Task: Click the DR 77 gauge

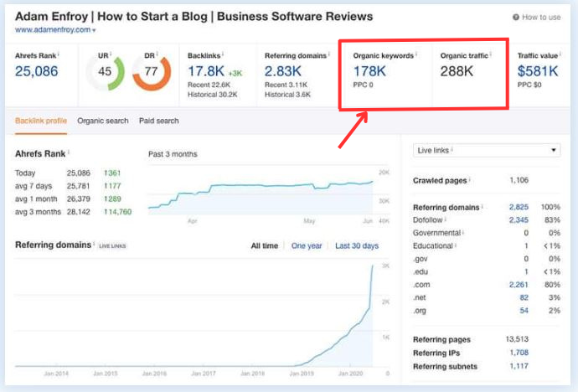Action: 152,72
